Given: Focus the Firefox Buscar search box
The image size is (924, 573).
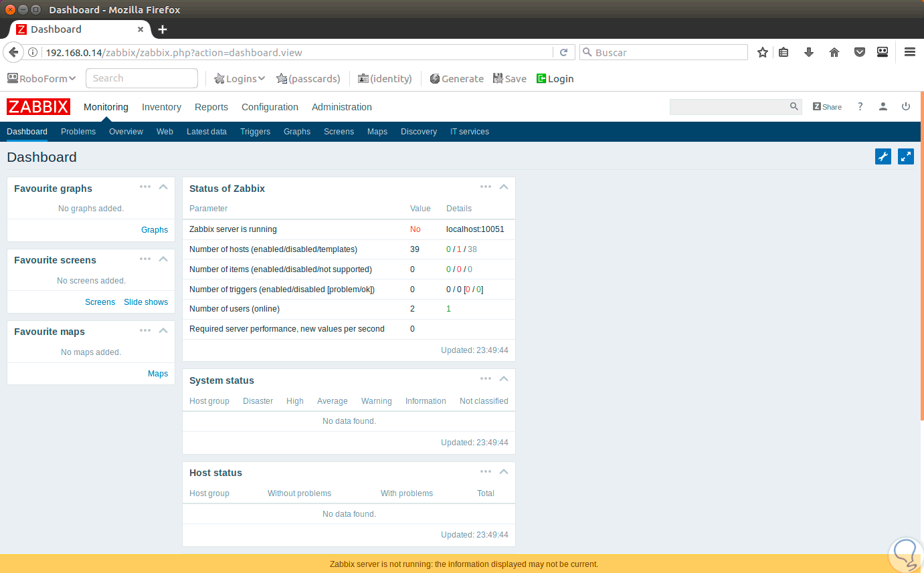Looking at the screenshot, I should [x=663, y=52].
